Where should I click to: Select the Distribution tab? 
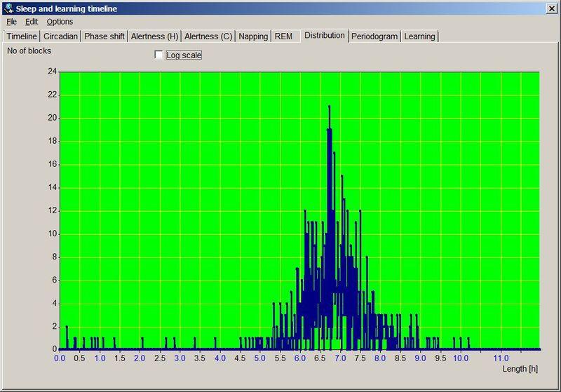click(325, 35)
